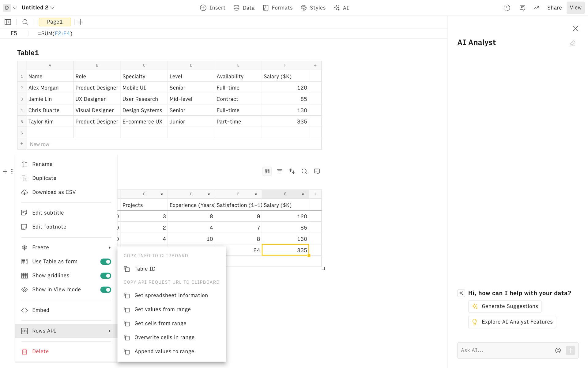The image size is (588, 368).
Task: Click Explore AI Analyst Features
Action: (512, 322)
